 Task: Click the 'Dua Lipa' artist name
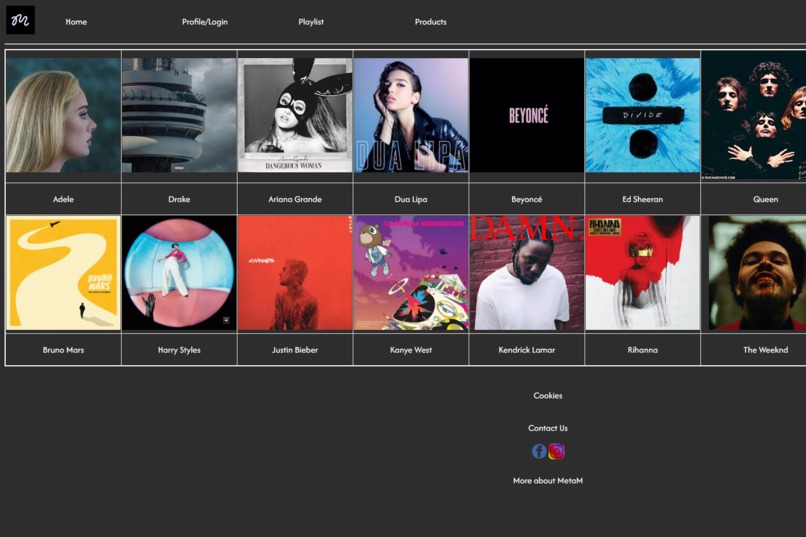click(411, 199)
